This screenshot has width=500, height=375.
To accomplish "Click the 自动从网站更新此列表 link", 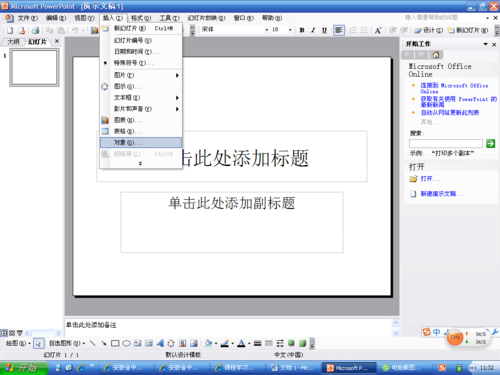I will point(450,113).
